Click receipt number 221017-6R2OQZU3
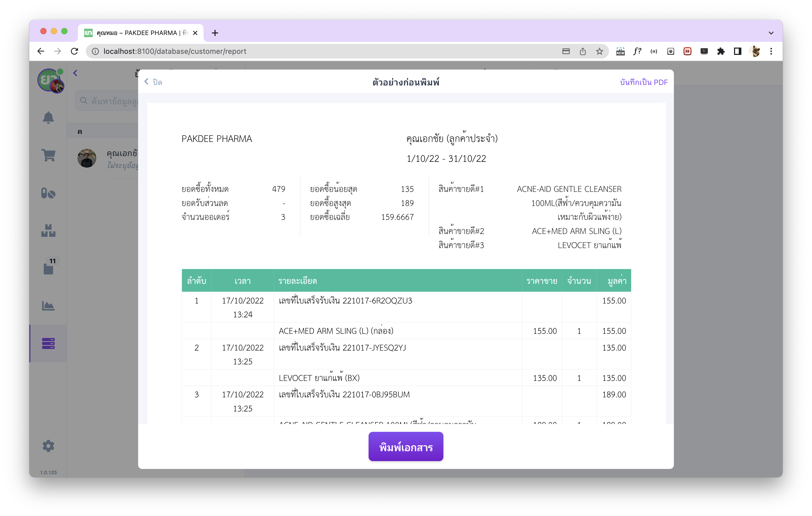 [x=377, y=301]
